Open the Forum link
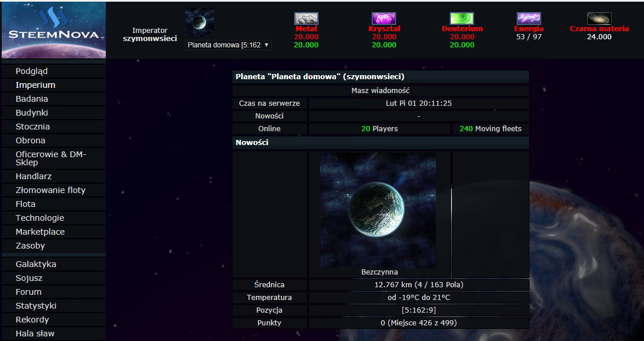This screenshot has width=644, height=341. pyautogui.click(x=28, y=292)
